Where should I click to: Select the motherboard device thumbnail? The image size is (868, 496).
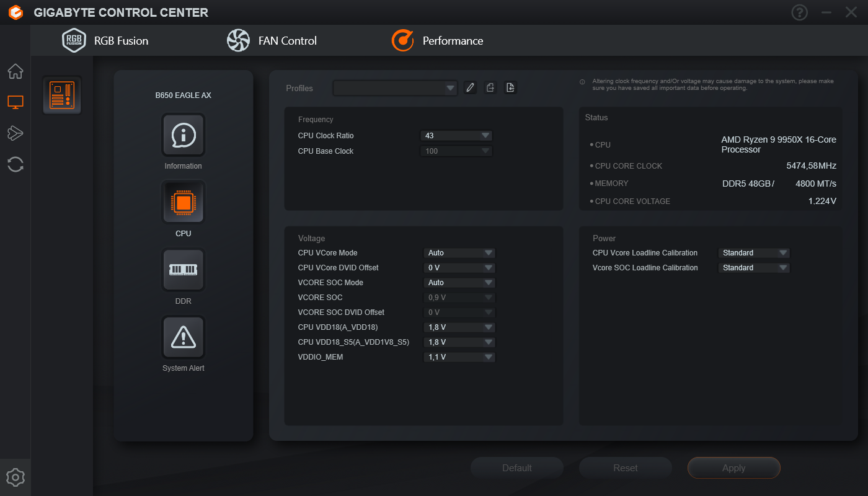(62, 95)
